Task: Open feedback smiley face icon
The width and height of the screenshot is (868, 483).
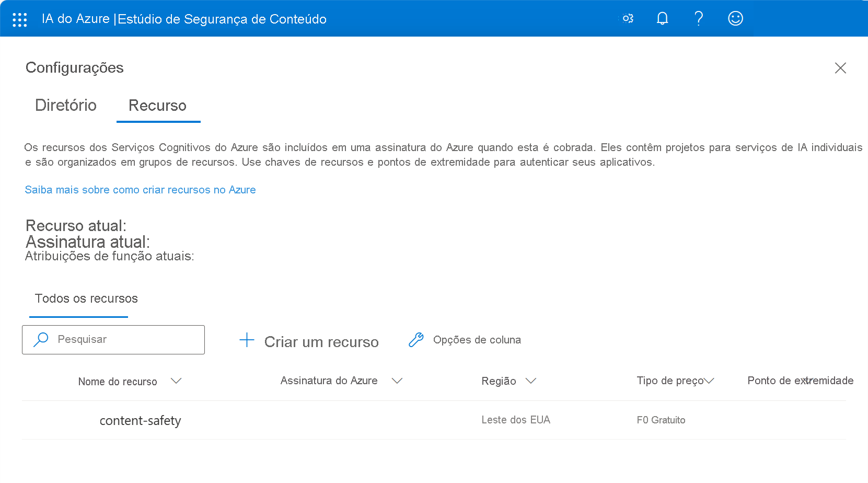Action: 735,19
